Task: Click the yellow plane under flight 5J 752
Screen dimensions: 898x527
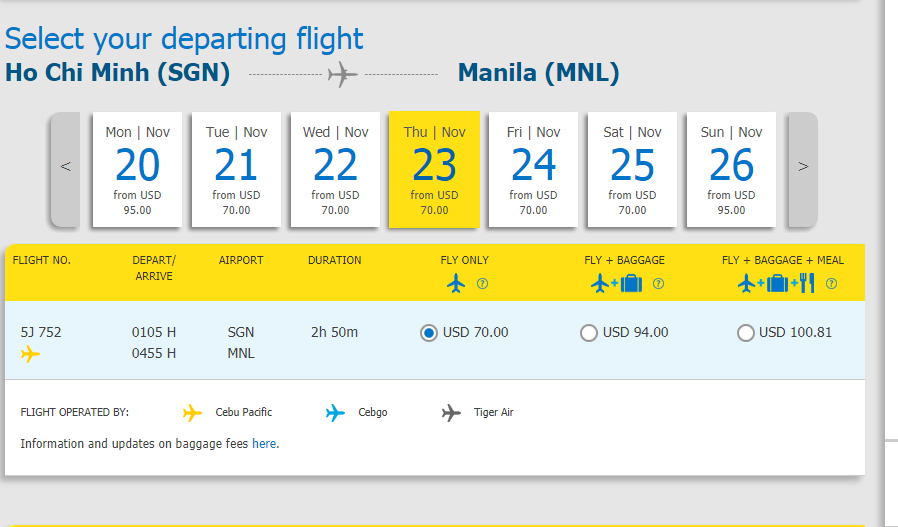Action: (30, 354)
